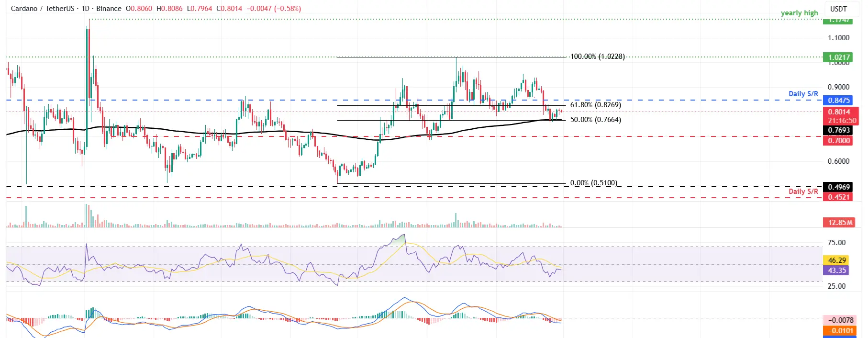Click the red "Daily S/R" label near 0.4521
Image resolution: width=868 pixels, height=338 pixels.
click(x=803, y=192)
